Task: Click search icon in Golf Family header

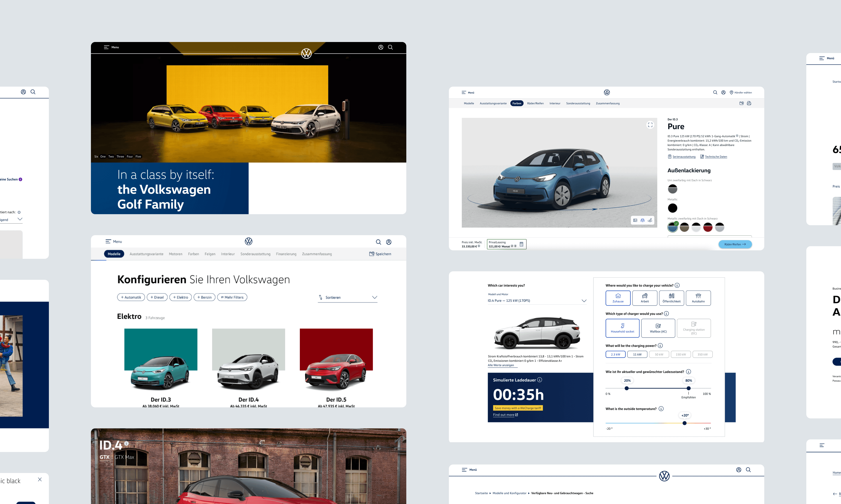Action: (x=390, y=47)
